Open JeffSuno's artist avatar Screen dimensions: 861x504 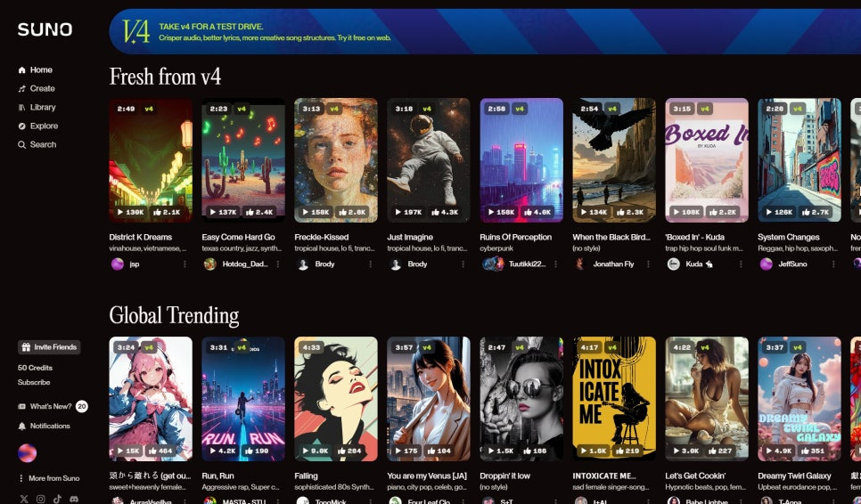click(x=766, y=264)
